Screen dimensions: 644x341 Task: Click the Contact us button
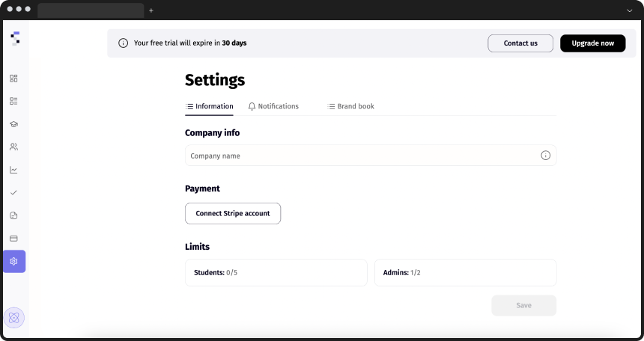520,43
